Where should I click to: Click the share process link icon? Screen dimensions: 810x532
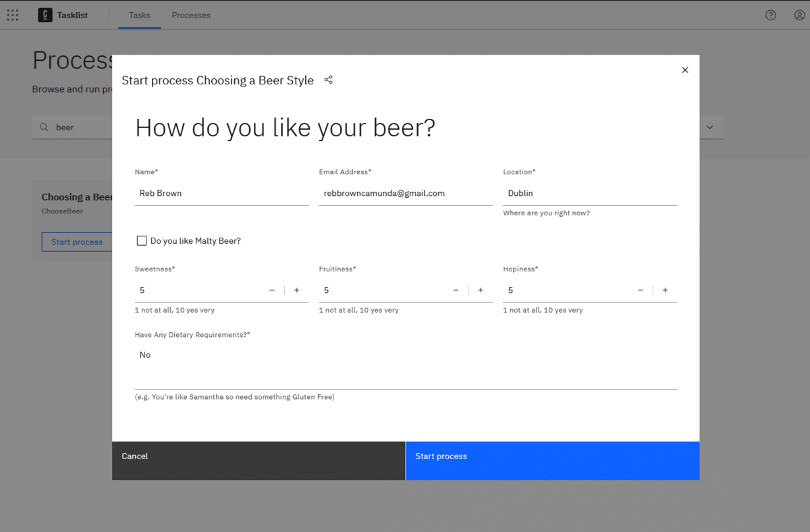coord(329,80)
